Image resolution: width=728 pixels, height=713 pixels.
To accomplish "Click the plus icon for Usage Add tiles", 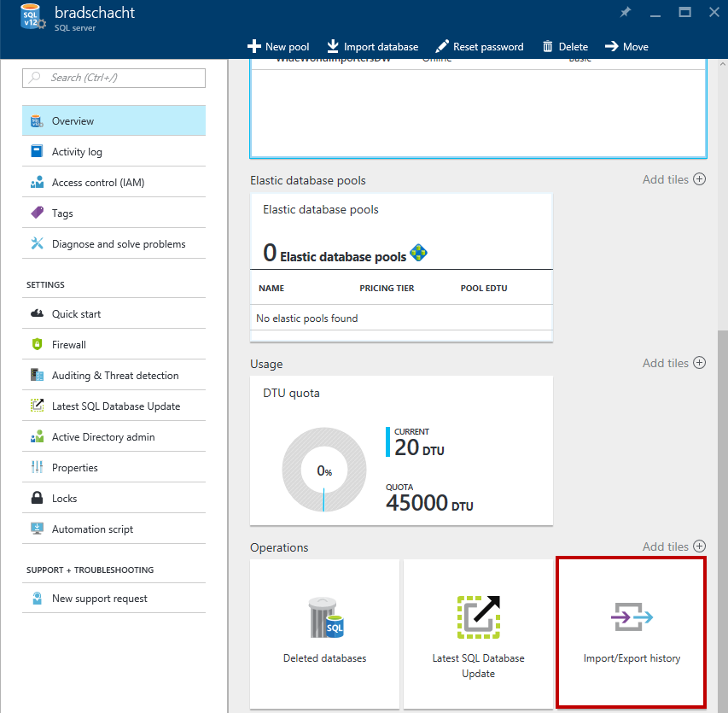I will 699,363.
